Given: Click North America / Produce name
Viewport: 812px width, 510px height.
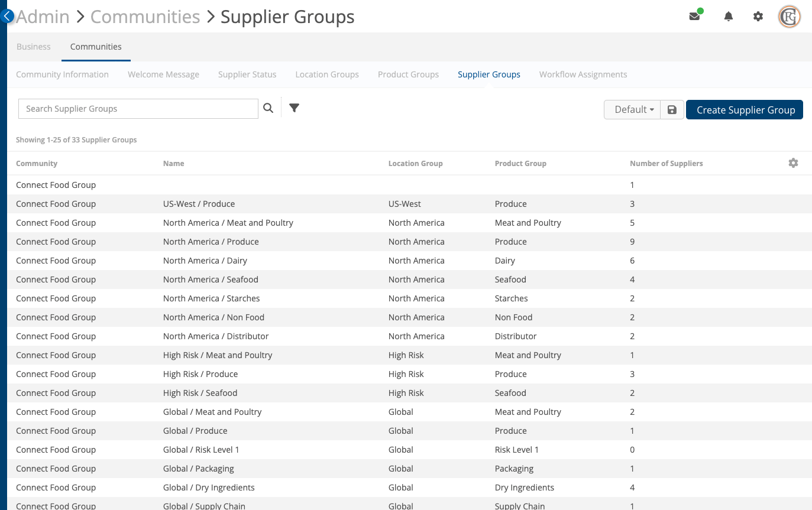Looking at the screenshot, I should (211, 242).
